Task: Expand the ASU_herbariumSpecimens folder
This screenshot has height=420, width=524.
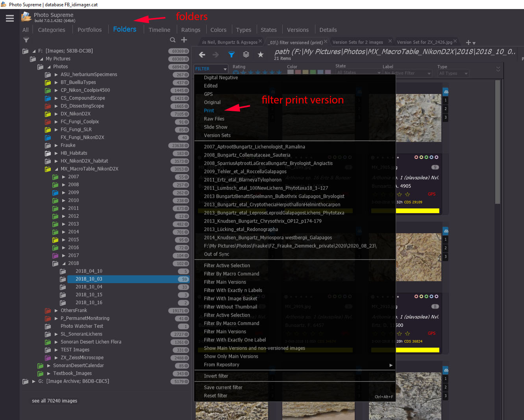Action: 56,74
